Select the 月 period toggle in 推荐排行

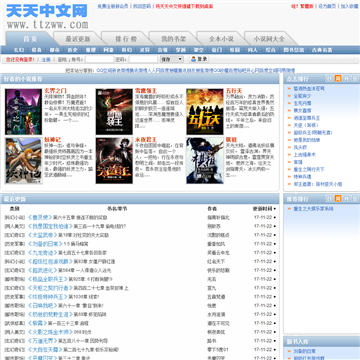[347, 199]
